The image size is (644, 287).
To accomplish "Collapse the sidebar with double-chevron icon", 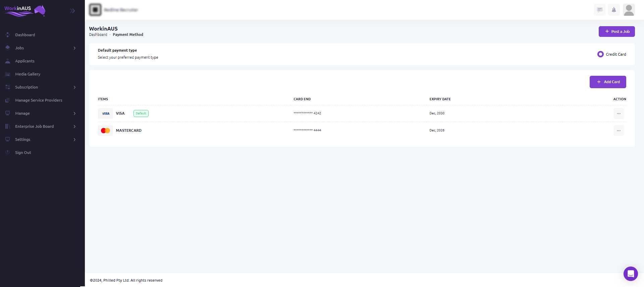I will (72, 11).
